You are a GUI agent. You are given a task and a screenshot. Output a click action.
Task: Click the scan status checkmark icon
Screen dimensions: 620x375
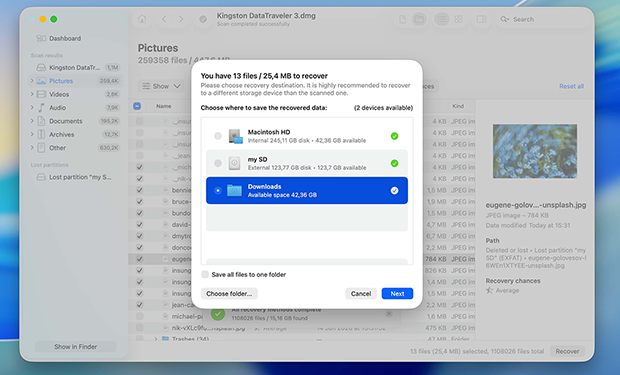click(203, 19)
